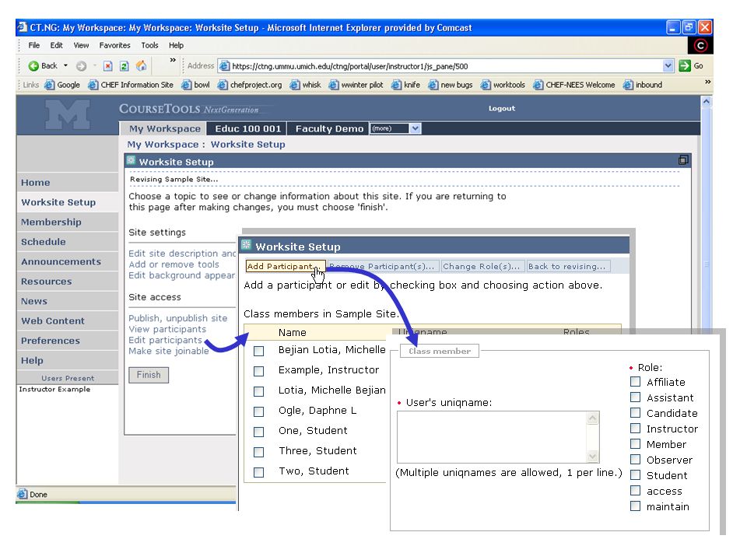Image resolution: width=747 pixels, height=560 pixels.
Task: Click the Worksite Setup panel maximize icon
Action: pos(683,160)
